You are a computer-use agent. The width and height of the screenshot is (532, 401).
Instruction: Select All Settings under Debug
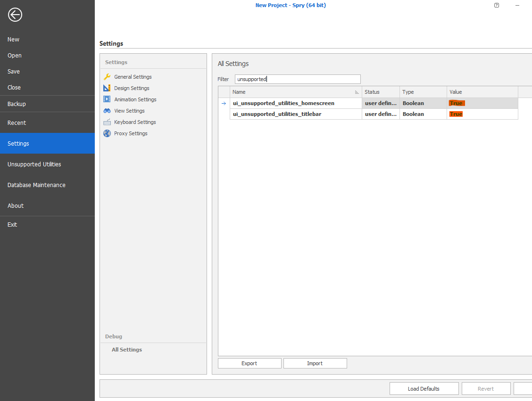click(127, 350)
